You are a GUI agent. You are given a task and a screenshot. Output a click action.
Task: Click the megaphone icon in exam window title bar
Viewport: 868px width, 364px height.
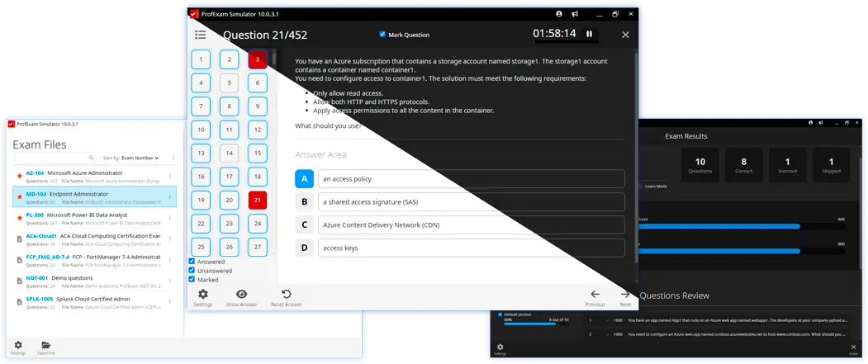coord(575,14)
